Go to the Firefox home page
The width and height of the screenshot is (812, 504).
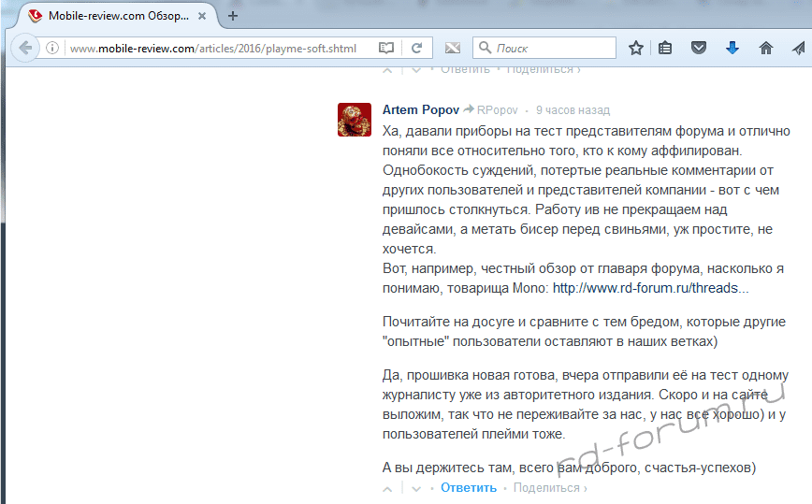pyautogui.click(x=765, y=48)
